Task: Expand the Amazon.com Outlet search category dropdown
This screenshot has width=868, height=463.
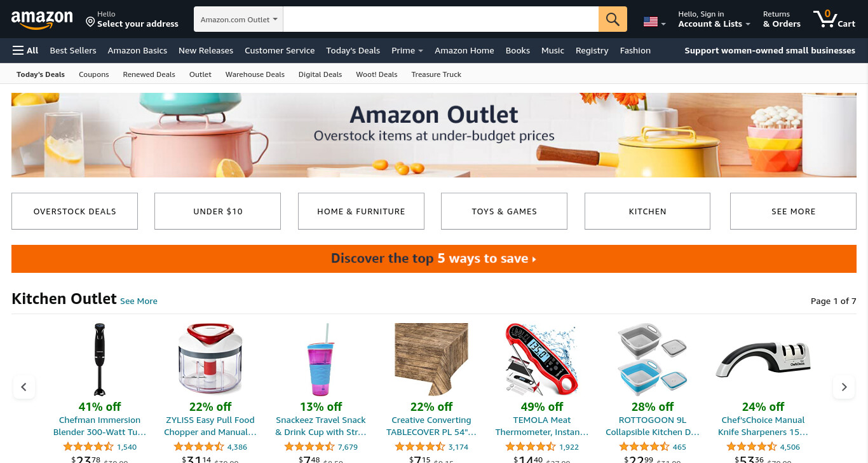Action: (x=239, y=19)
